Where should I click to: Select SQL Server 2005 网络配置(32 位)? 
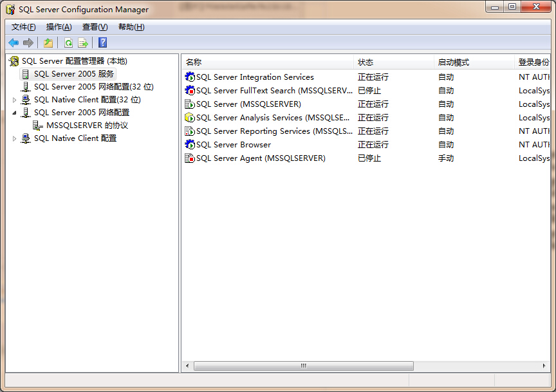click(93, 87)
